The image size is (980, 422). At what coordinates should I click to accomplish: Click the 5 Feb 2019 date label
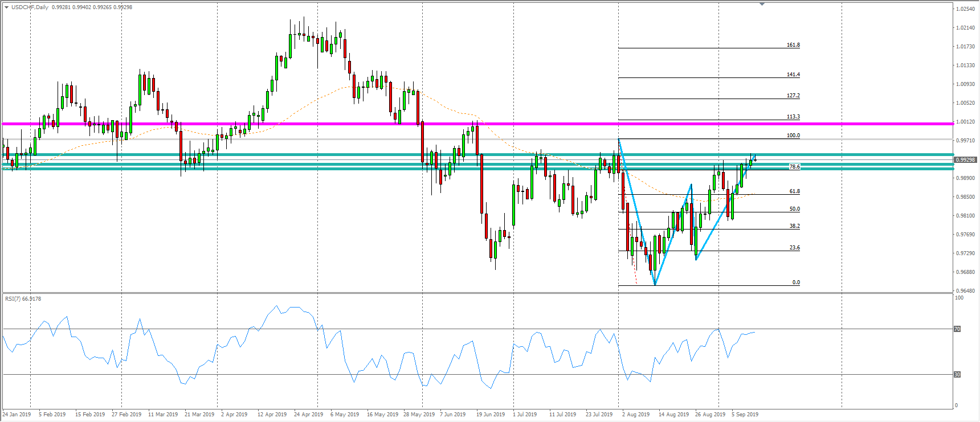coord(52,415)
